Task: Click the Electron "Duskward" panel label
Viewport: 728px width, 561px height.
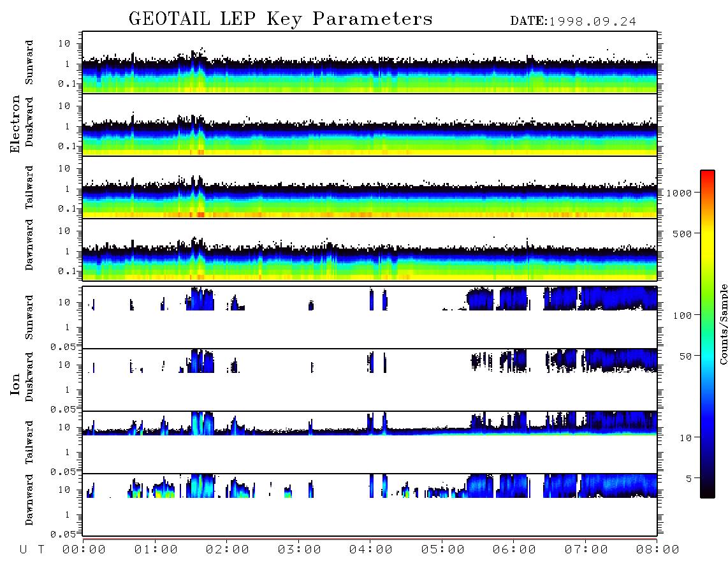Action: tap(29, 122)
